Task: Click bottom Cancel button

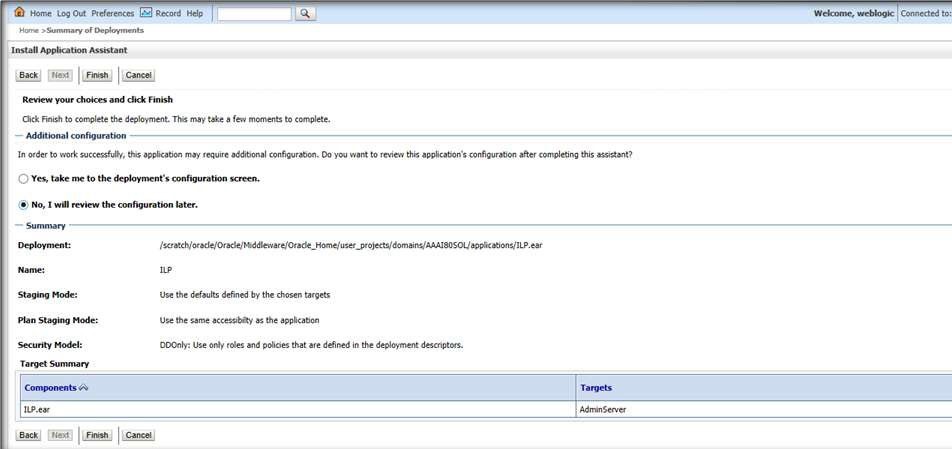Action: (x=138, y=435)
